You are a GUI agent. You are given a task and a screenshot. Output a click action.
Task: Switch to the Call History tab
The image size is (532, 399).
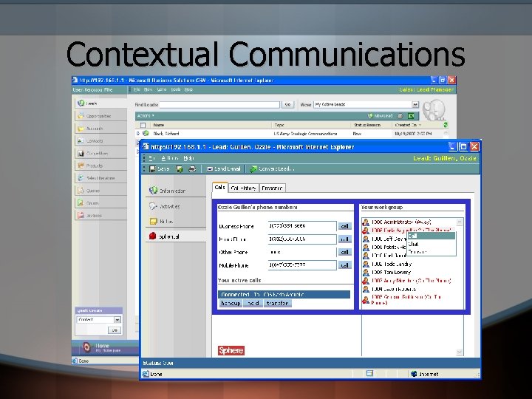[x=244, y=188]
